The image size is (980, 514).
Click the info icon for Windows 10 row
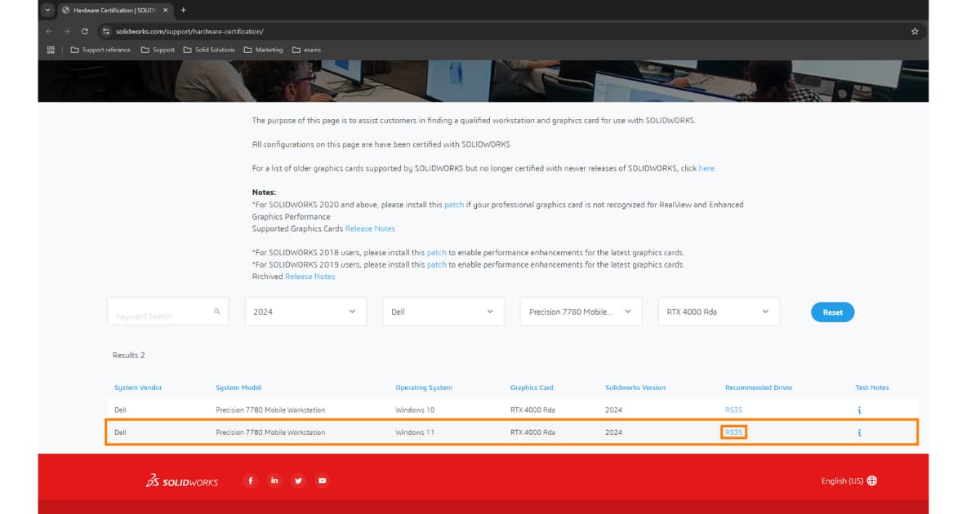(859, 410)
